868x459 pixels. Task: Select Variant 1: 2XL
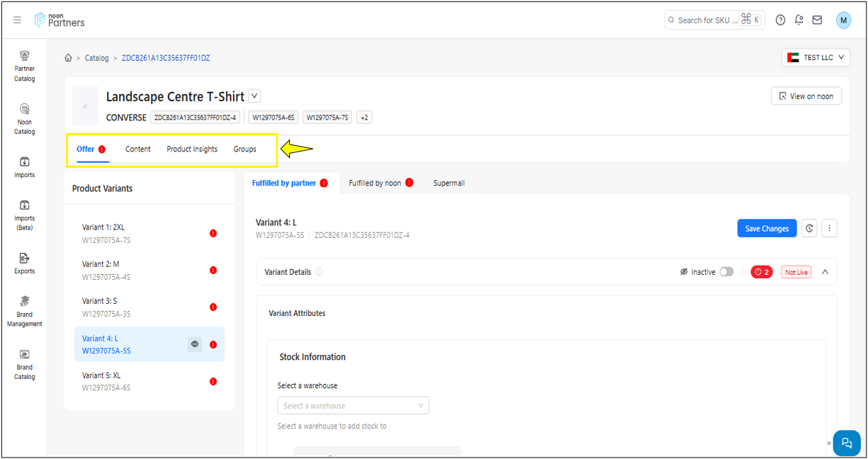[149, 233]
